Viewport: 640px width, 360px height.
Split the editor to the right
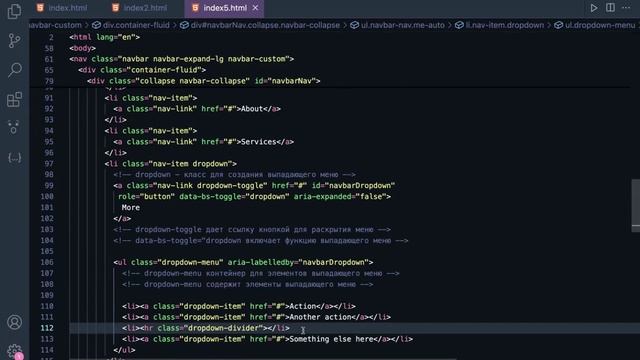[x=610, y=8]
